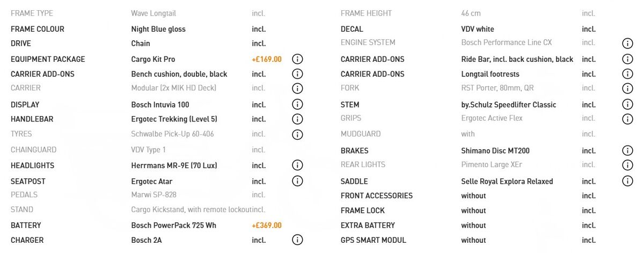Open info for Selle Royal Explora saddle
Viewport: 644px width, 253px height.
click(627, 182)
